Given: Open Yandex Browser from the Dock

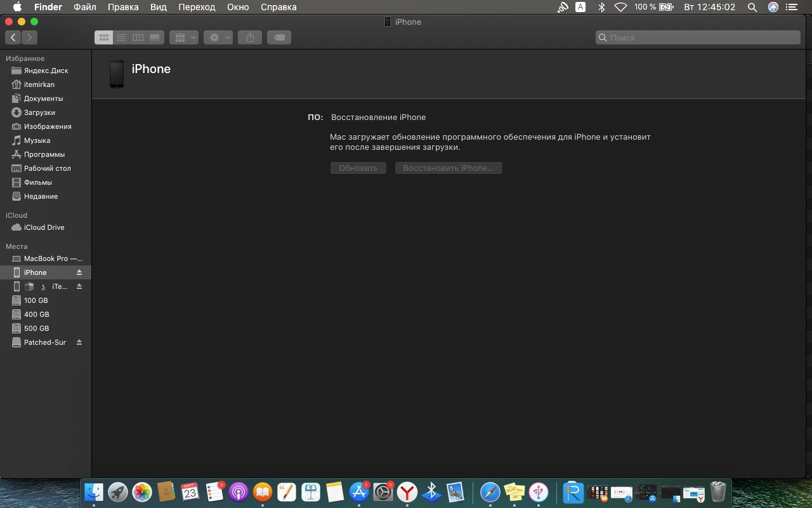Looking at the screenshot, I should point(407,491).
